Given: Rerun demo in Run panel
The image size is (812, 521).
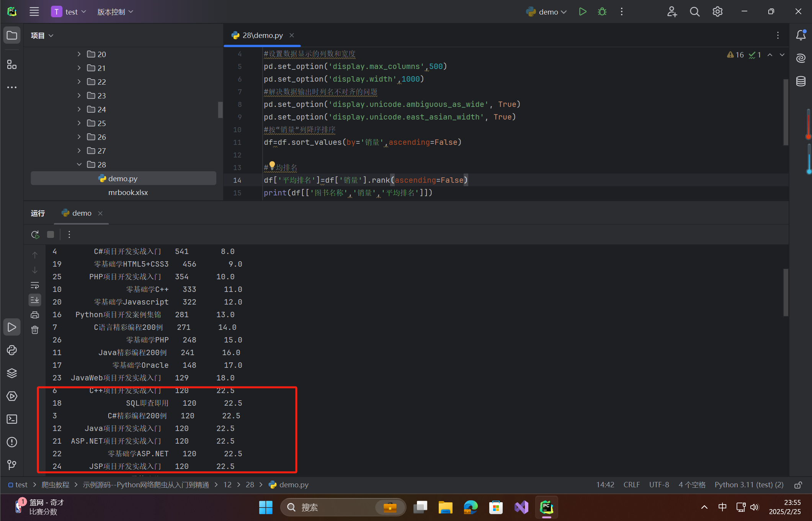Looking at the screenshot, I should pos(35,234).
